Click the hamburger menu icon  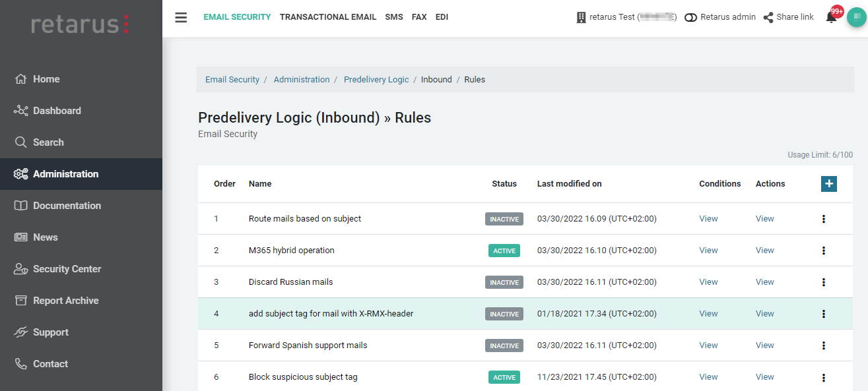point(181,18)
